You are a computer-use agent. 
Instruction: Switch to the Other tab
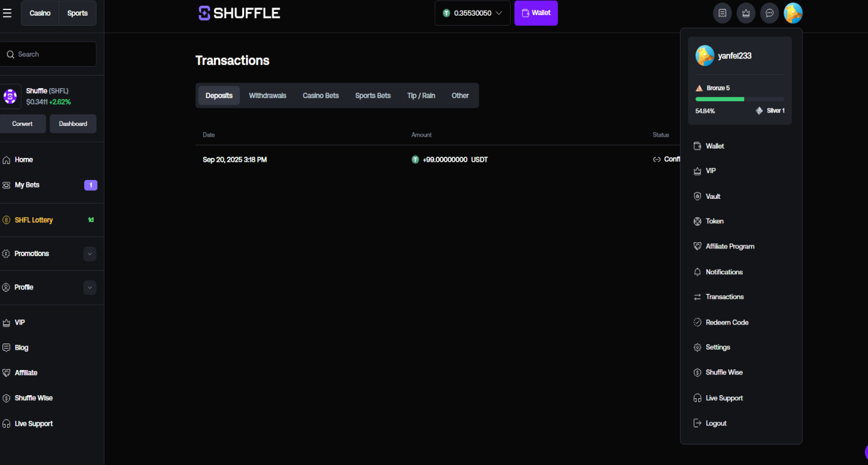point(460,96)
